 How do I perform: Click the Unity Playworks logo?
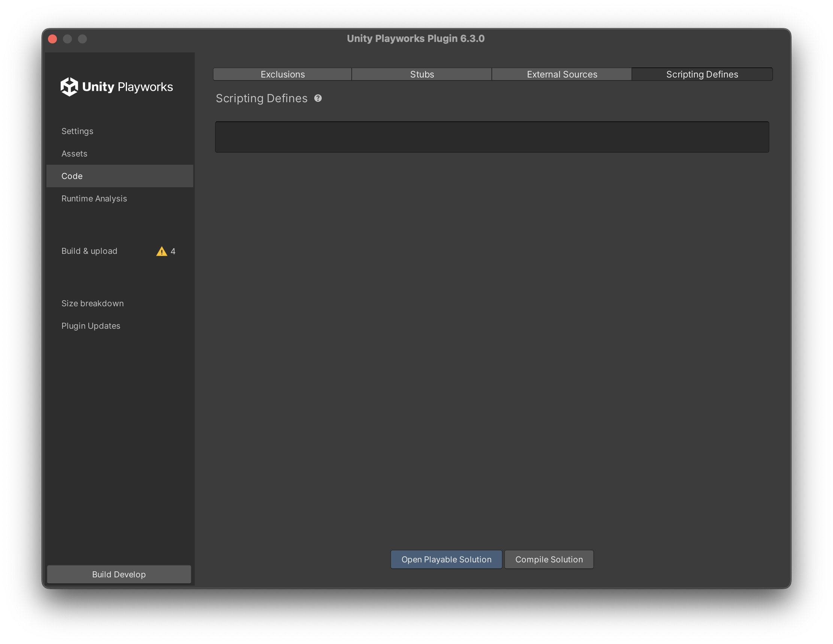coord(117,86)
